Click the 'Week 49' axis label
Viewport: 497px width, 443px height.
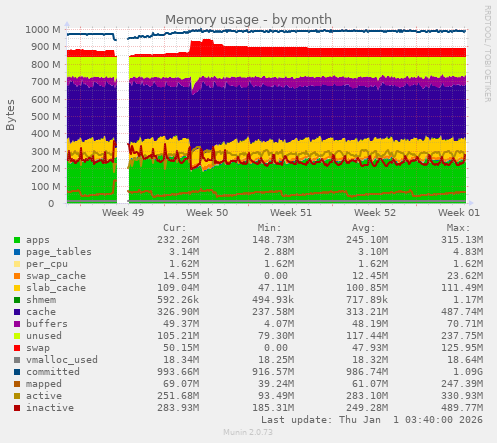tap(123, 213)
